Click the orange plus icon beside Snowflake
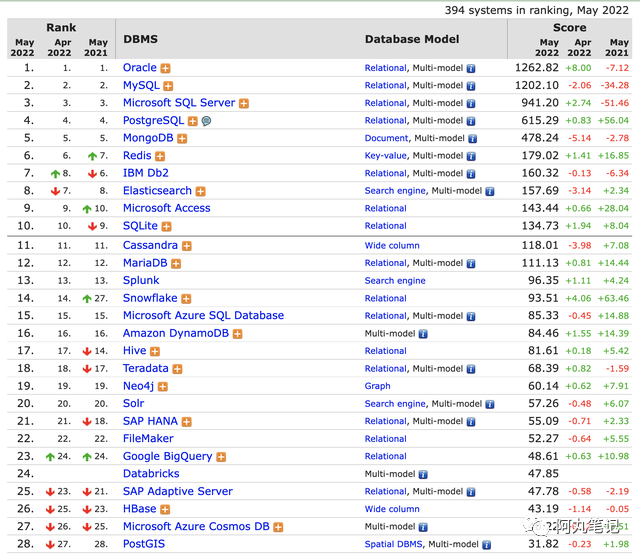The height and width of the screenshot is (555, 640). click(186, 299)
